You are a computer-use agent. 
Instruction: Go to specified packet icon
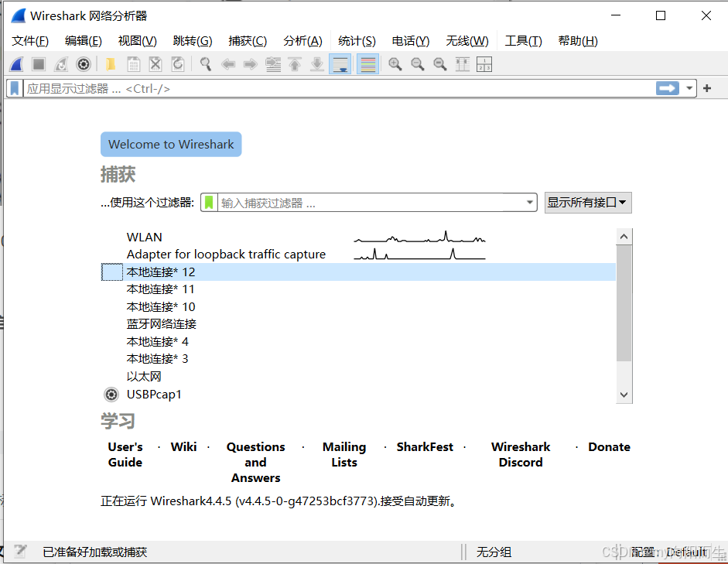tap(273, 64)
